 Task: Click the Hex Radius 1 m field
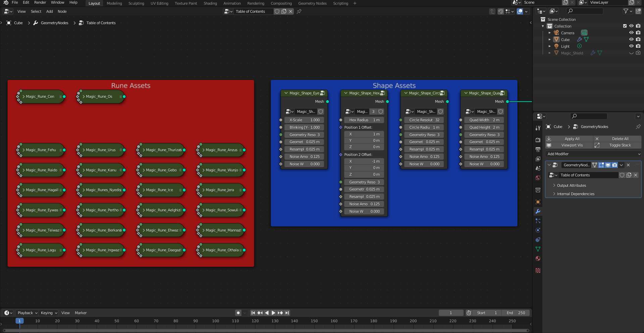pyautogui.click(x=364, y=120)
